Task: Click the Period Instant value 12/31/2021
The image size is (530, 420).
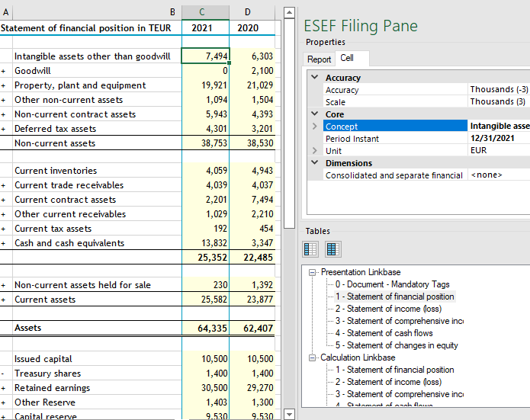Action: (491, 139)
